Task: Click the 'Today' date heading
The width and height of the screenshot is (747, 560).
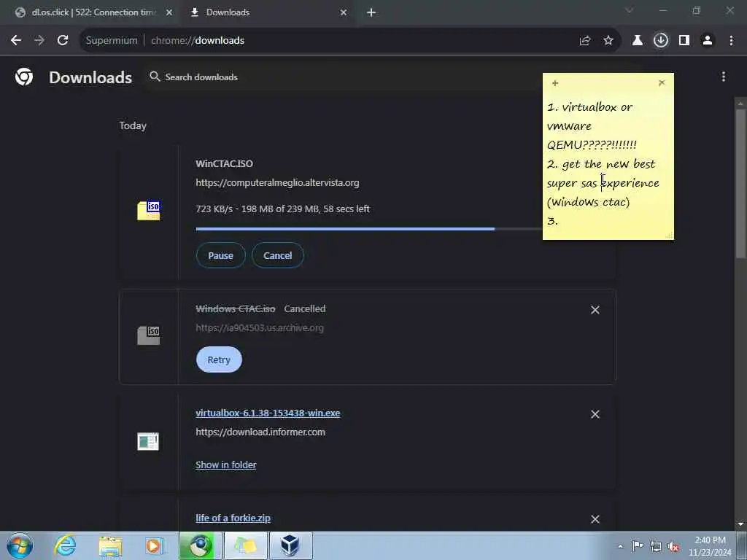Action: coord(133,125)
